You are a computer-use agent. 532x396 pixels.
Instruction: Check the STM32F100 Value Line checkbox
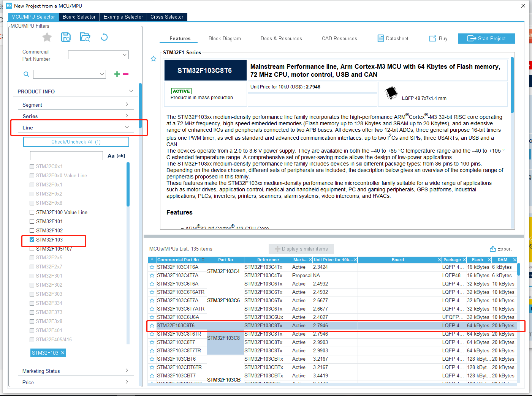[x=32, y=212]
